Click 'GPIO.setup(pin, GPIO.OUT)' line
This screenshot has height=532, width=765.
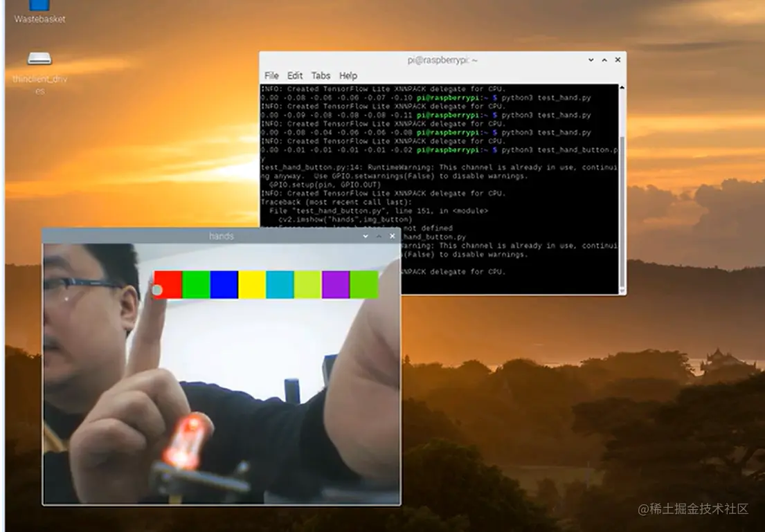[325, 185]
